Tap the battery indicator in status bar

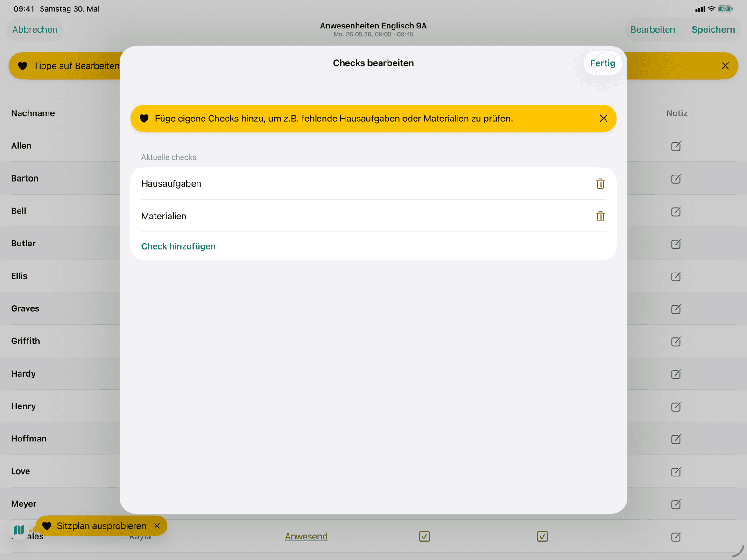(725, 9)
